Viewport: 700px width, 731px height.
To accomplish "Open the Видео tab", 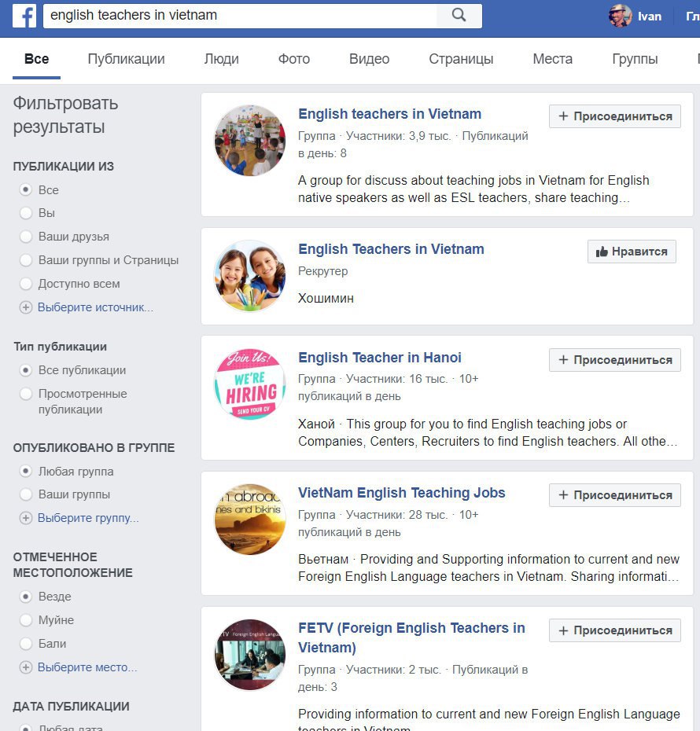I will pos(370,59).
